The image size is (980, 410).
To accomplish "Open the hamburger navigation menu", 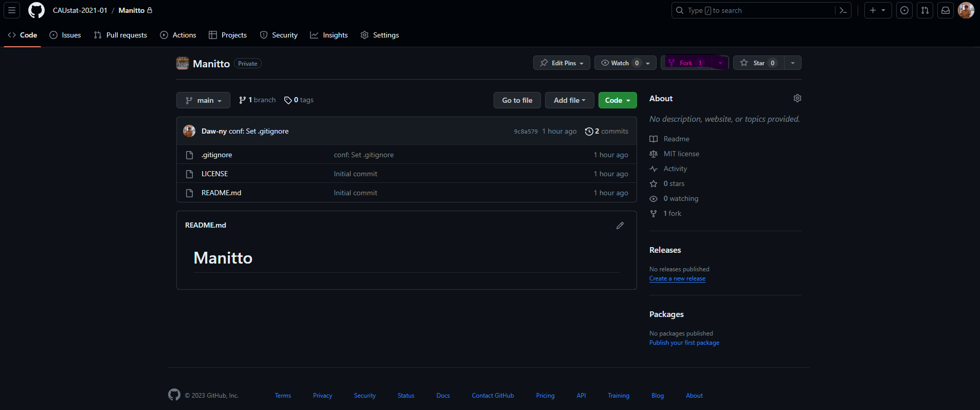I will [x=12, y=10].
